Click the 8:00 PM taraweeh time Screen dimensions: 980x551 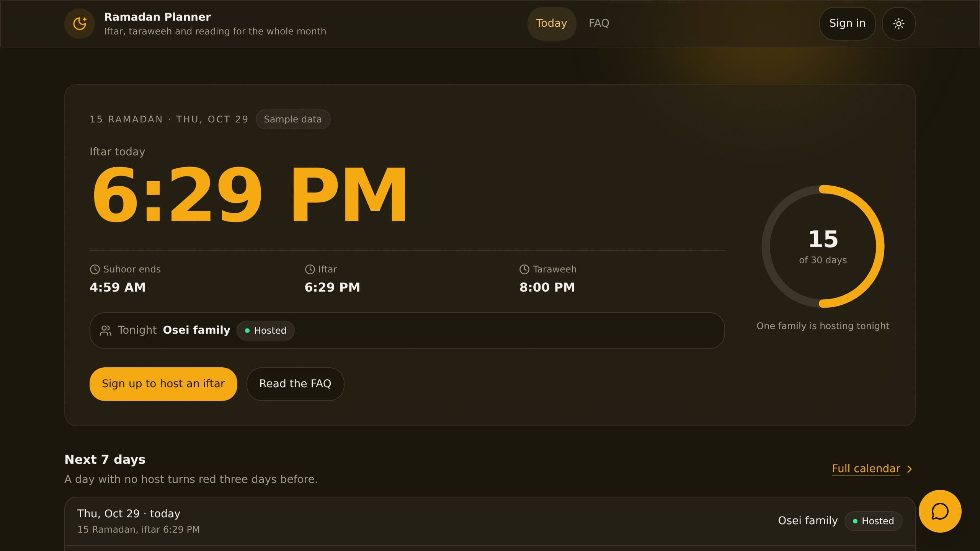pos(547,287)
